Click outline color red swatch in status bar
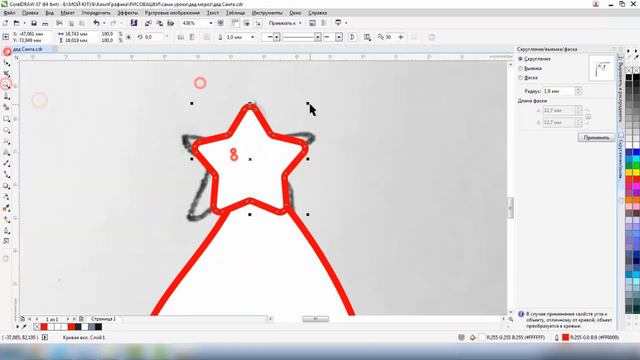 click(x=565, y=337)
